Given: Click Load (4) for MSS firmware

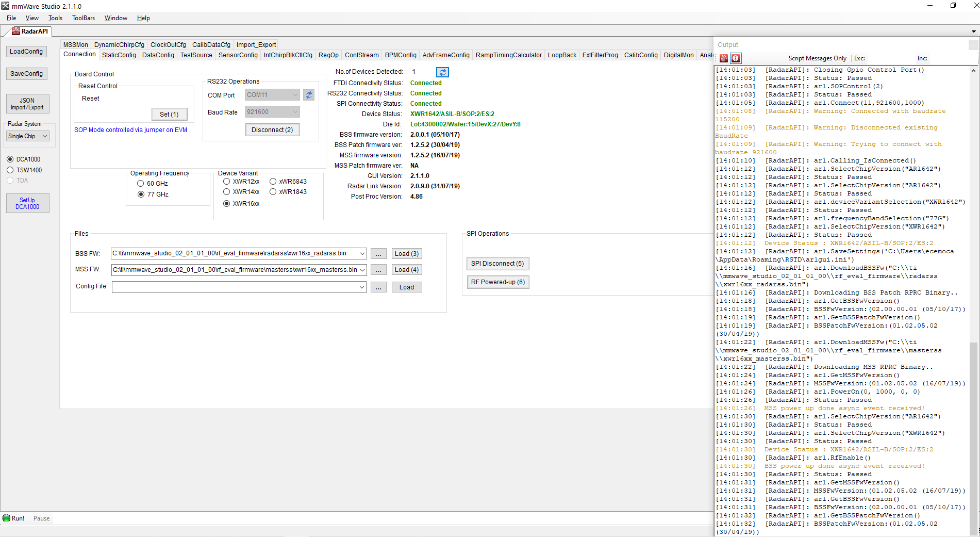Looking at the screenshot, I should [x=407, y=270].
